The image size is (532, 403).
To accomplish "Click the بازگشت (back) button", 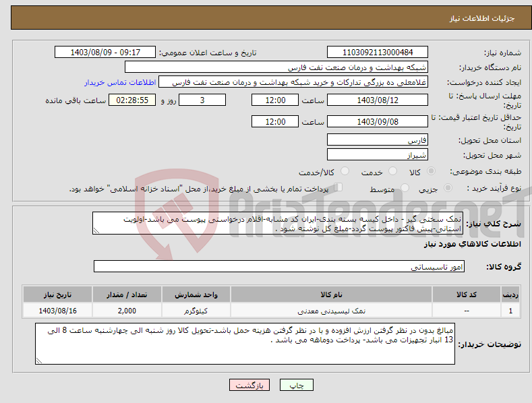I will [x=249, y=385].
